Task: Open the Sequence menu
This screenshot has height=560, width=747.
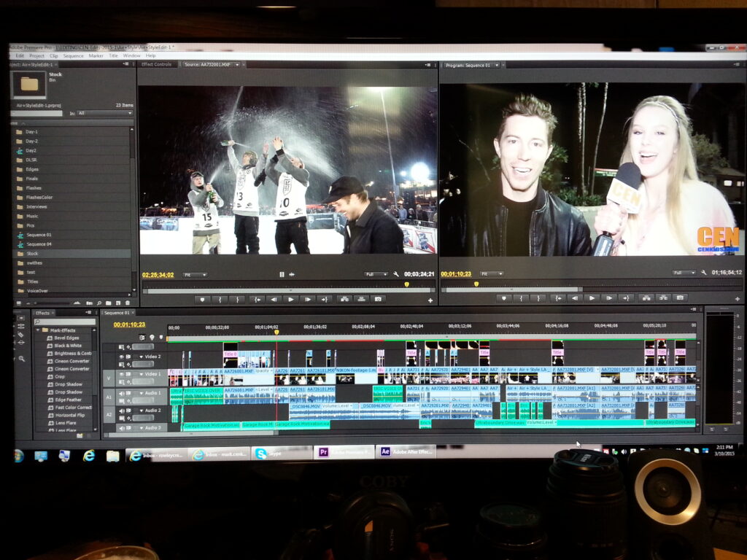Action: [74, 55]
